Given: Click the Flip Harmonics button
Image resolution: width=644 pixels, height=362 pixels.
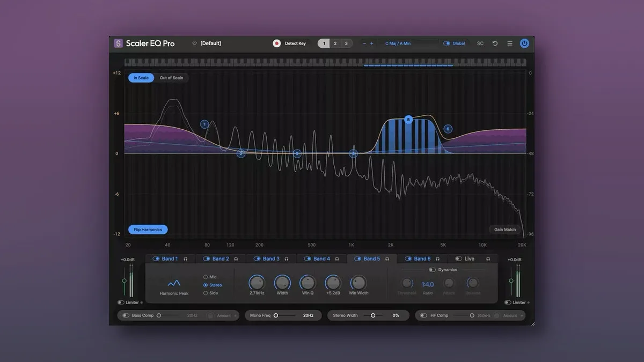Looking at the screenshot, I should [x=148, y=230].
